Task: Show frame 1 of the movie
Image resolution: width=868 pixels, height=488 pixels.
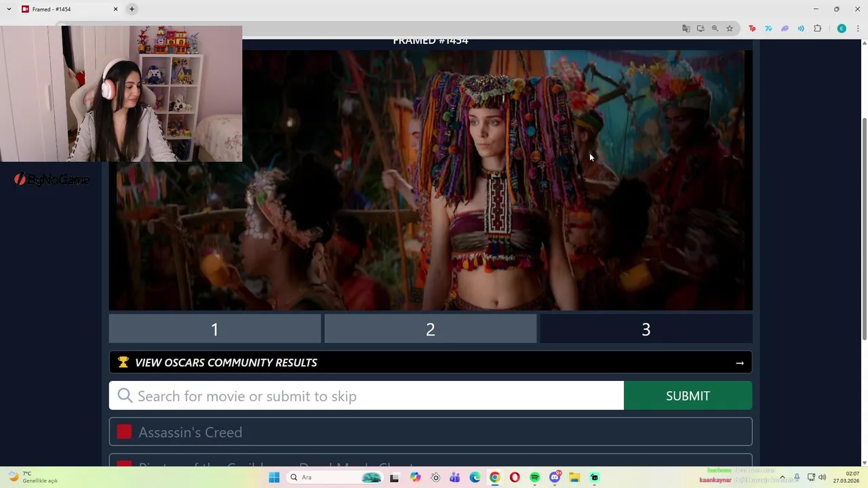Action: point(215,329)
